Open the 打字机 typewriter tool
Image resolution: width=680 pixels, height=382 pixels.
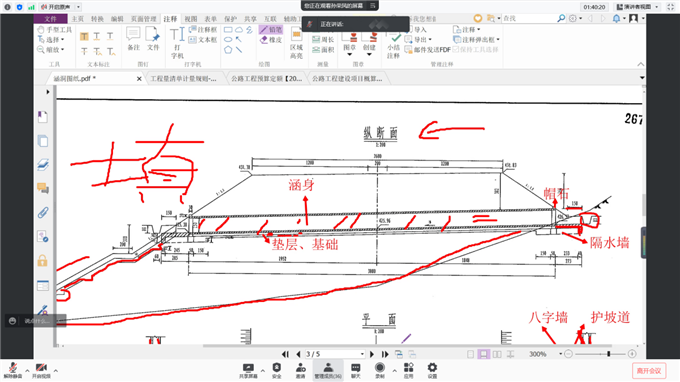[177, 43]
